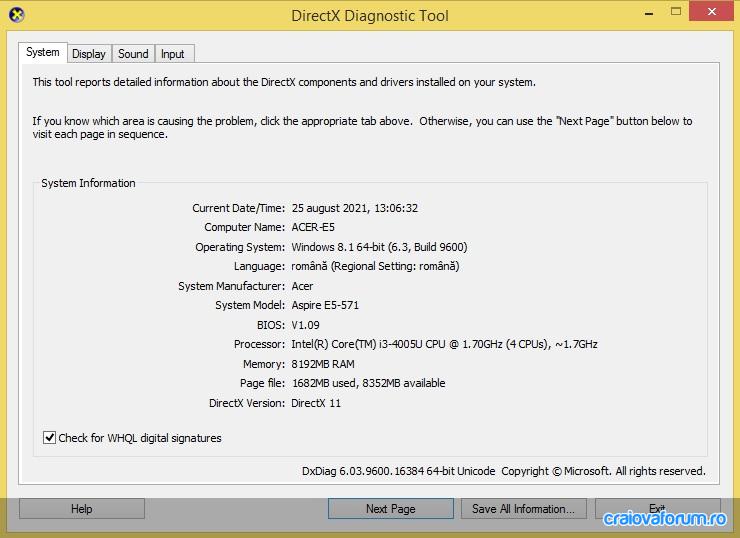740x538 pixels.
Task: Select the Input tab
Action: point(173,54)
